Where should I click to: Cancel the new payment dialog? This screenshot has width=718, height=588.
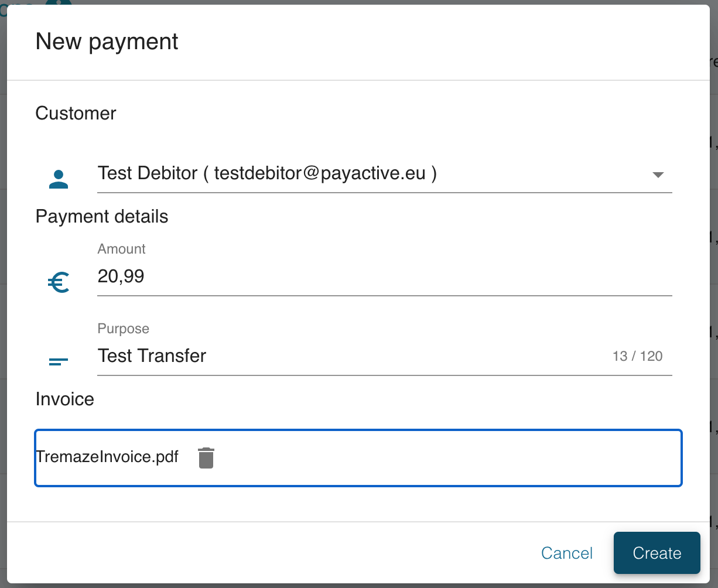point(566,553)
